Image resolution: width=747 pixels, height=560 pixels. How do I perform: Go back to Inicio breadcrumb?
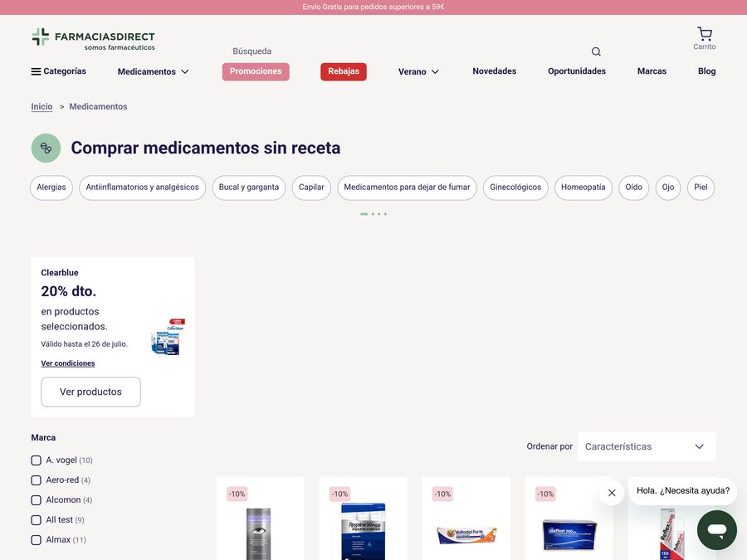[x=42, y=107]
